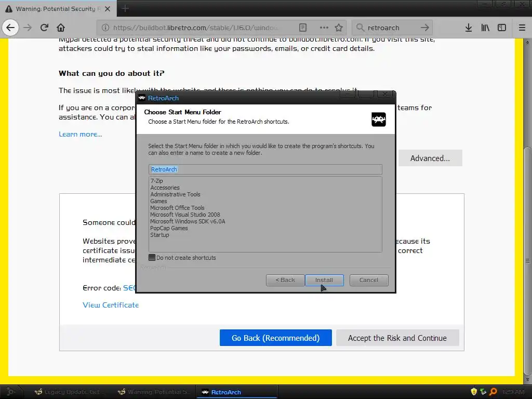The height and width of the screenshot is (399, 532).
Task: Submit the search with arrow icon
Action: coord(425,28)
